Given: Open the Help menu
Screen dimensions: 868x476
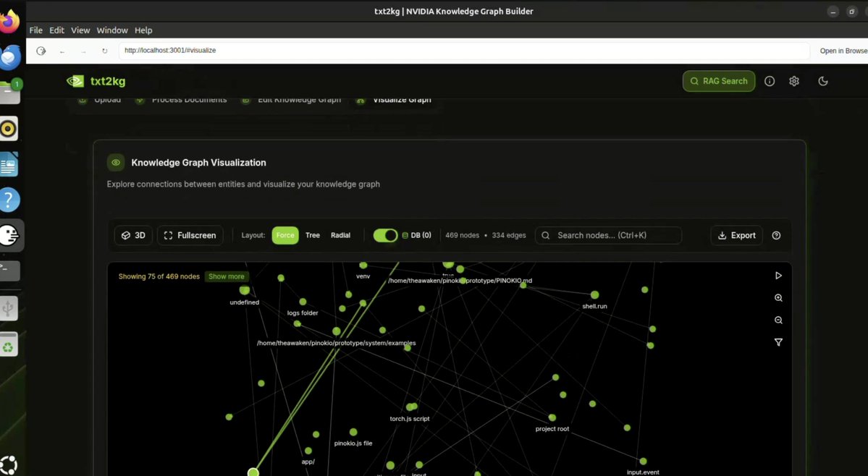Looking at the screenshot, I should (143, 30).
